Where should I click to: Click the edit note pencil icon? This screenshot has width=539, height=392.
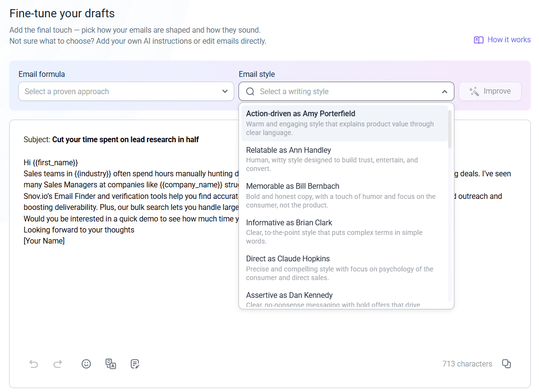pos(135,364)
